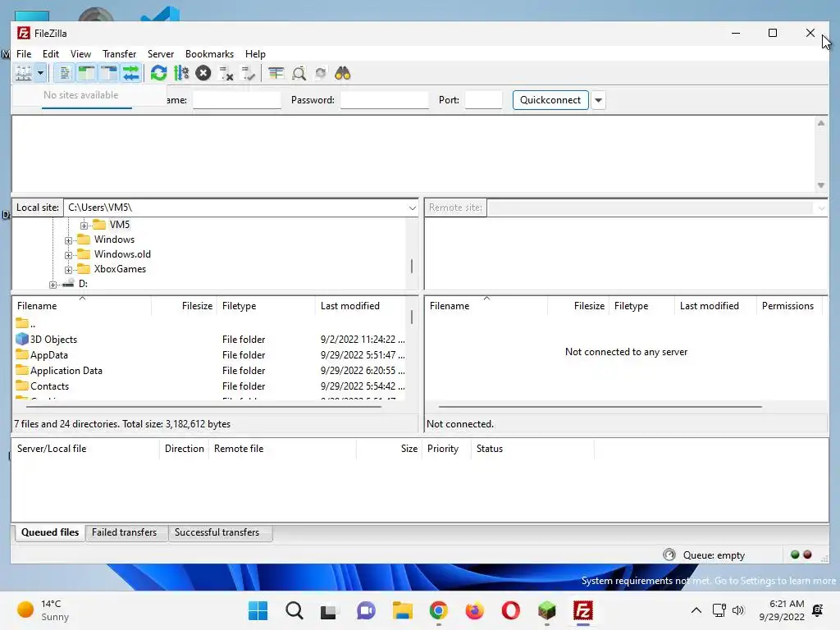Open the File menu
Image resolution: width=840 pixels, height=630 pixels.
point(24,54)
